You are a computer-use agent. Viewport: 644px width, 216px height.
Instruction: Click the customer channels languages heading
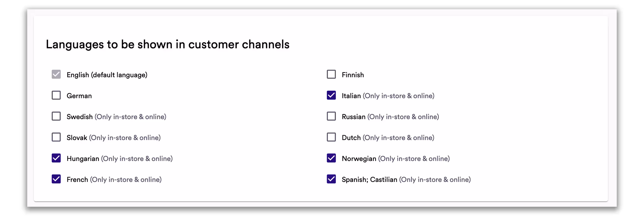pyautogui.click(x=168, y=44)
